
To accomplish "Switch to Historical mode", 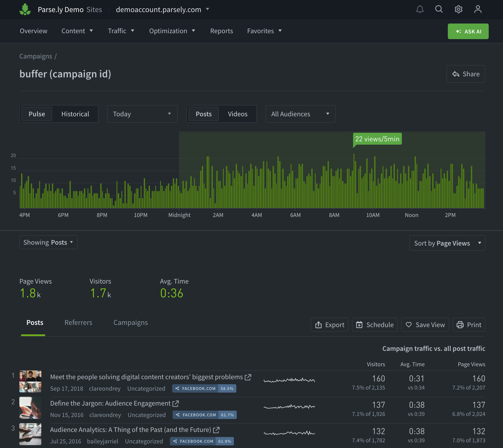I will (75, 114).
